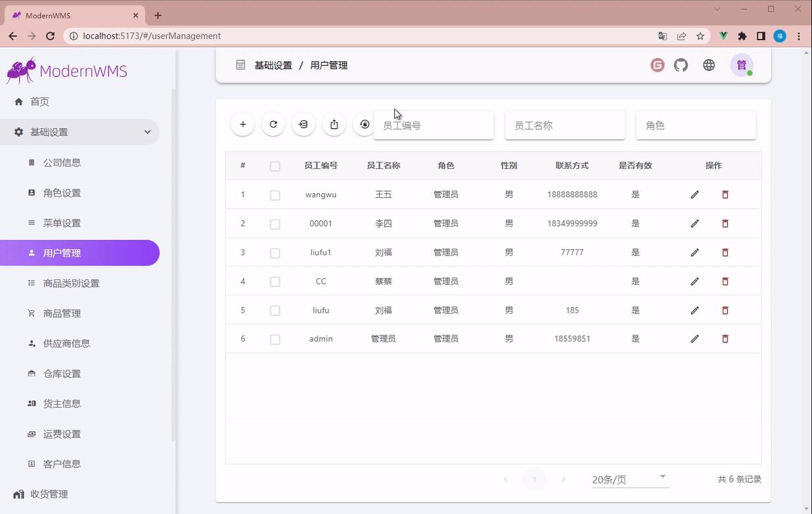Collapse the 基础设置 section chevron
Screen dimensions: 812x514
point(147,131)
